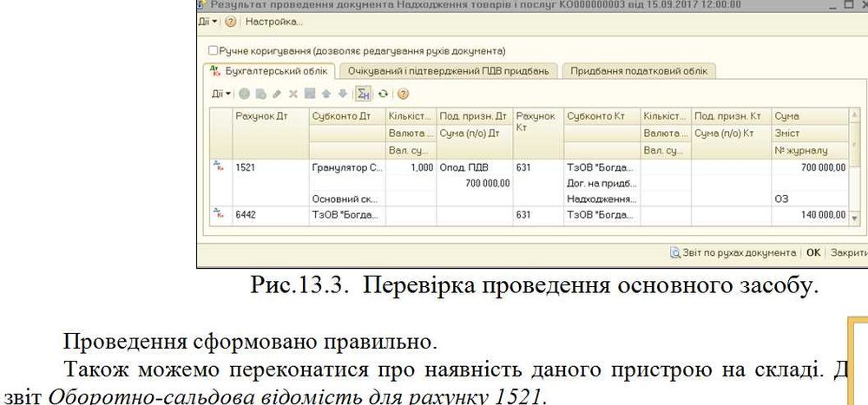Click the help icon in the table toolbar

403,94
